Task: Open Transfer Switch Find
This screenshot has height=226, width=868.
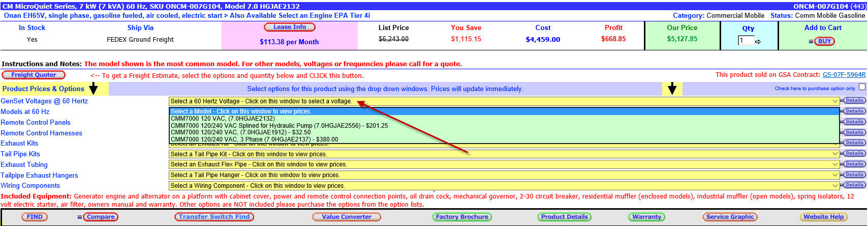Action: [x=214, y=216]
